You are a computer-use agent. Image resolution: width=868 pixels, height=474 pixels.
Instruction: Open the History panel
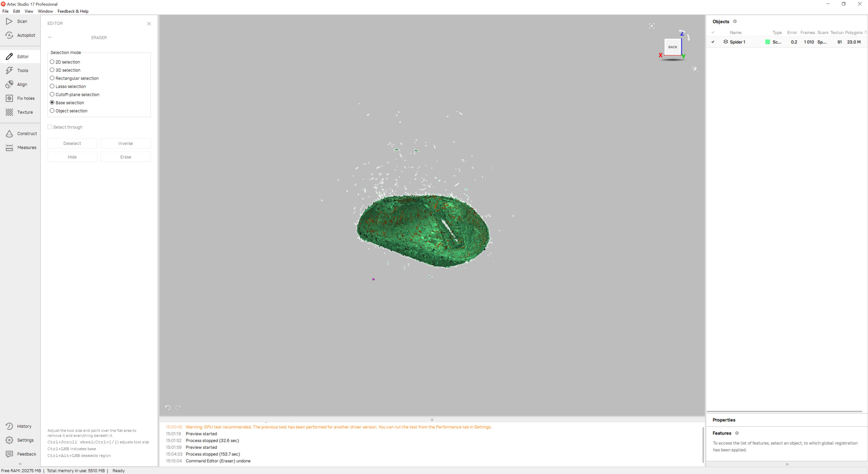click(20, 426)
